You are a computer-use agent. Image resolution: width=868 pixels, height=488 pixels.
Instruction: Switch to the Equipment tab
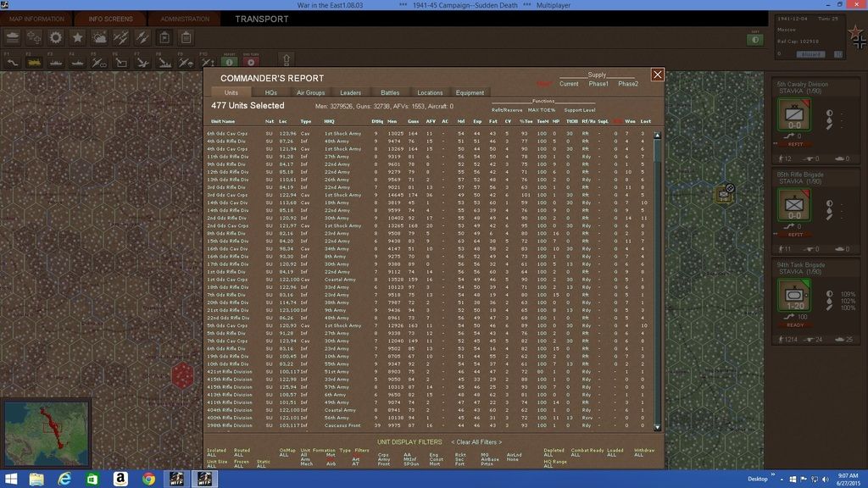pyautogui.click(x=470, y=93)
